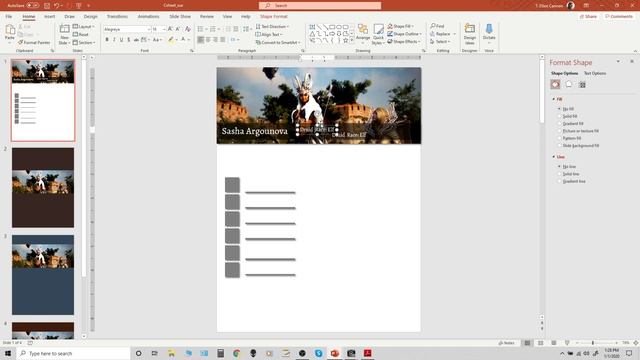Open the font size dropdown
640x360 pixels.
[164, 29]
